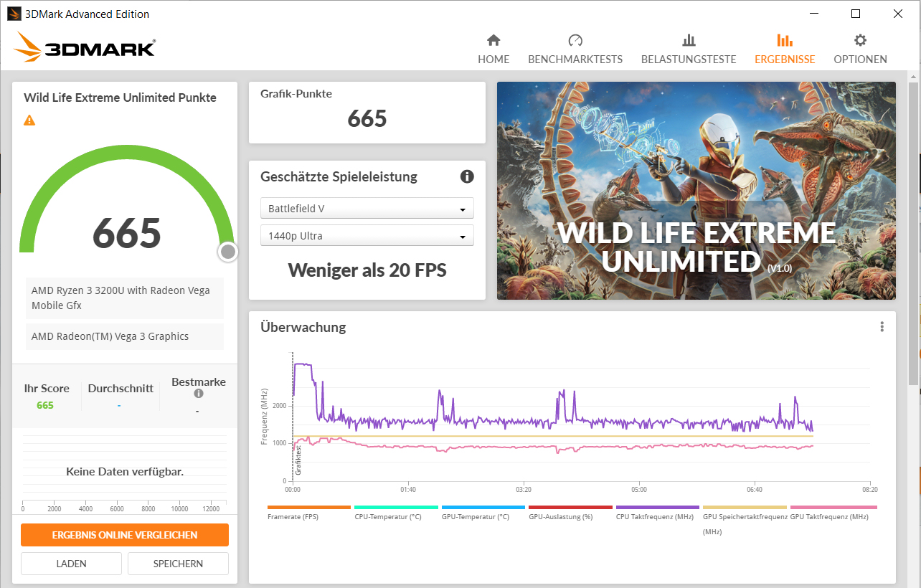Image resolution: width=921 pixels, height=588 pixels.
Task: Click the Bestmarke label
Action: pos(199,382)
